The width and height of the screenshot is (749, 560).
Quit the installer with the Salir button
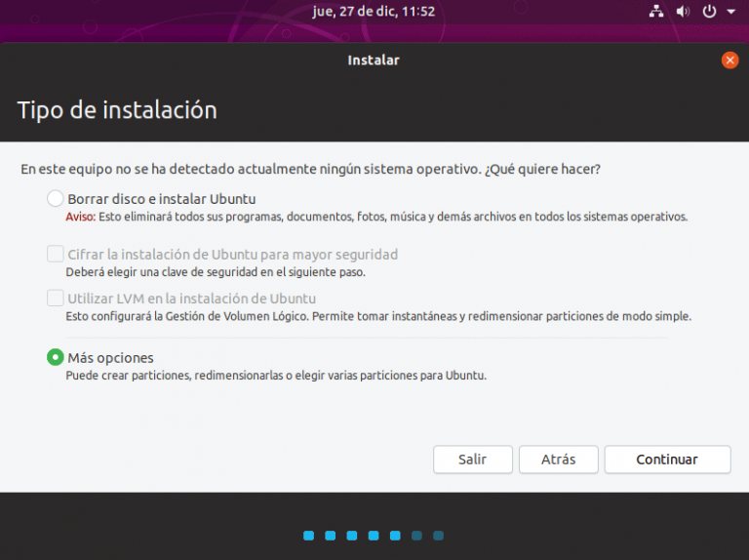(x=472, y=460)
